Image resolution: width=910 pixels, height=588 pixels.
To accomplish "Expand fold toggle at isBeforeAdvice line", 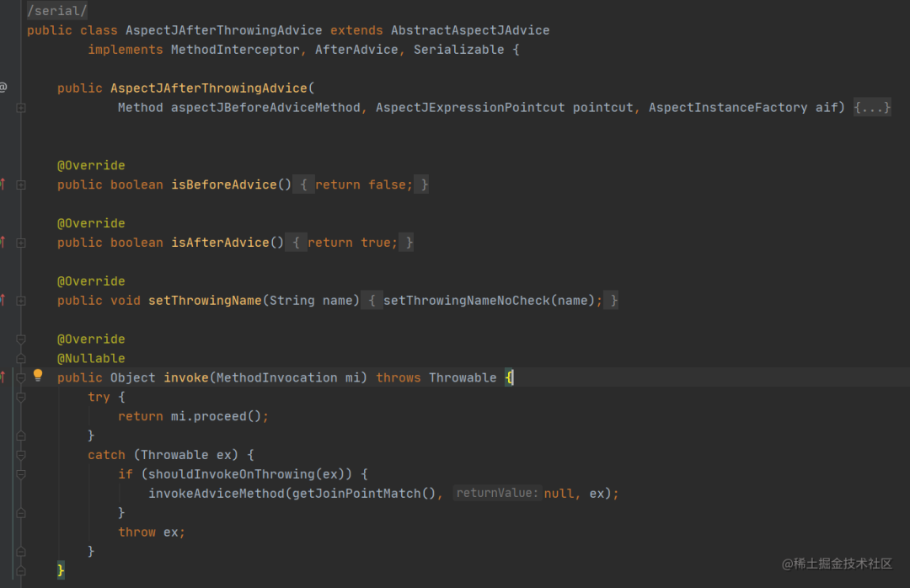I will (21, 185).
